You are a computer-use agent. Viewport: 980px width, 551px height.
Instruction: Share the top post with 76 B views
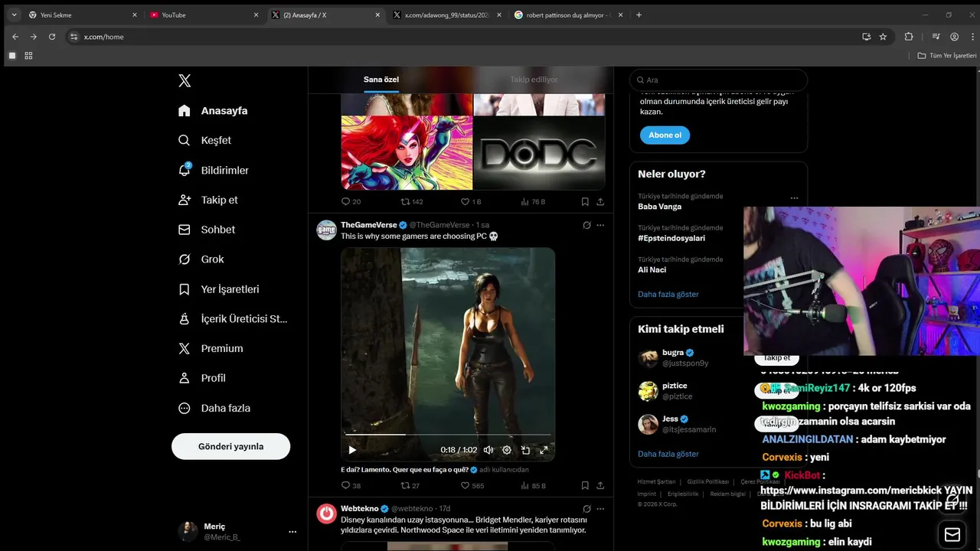(x=600, y=202)
